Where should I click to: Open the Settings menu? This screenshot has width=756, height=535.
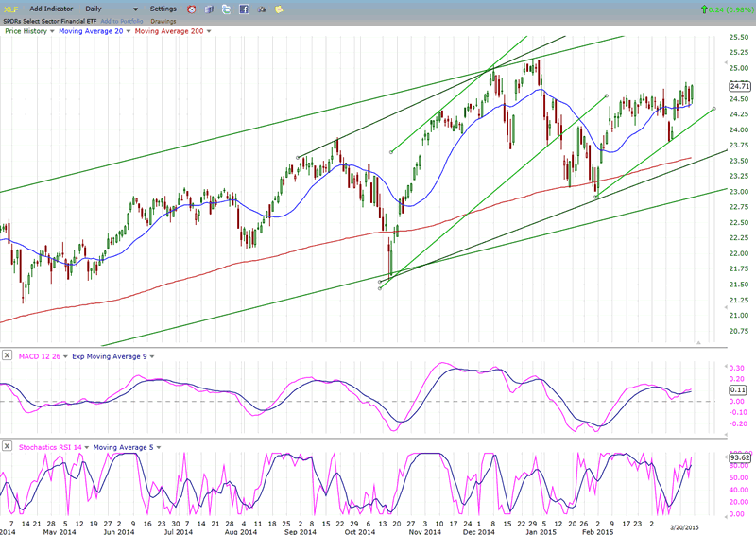tap(163, 9)
